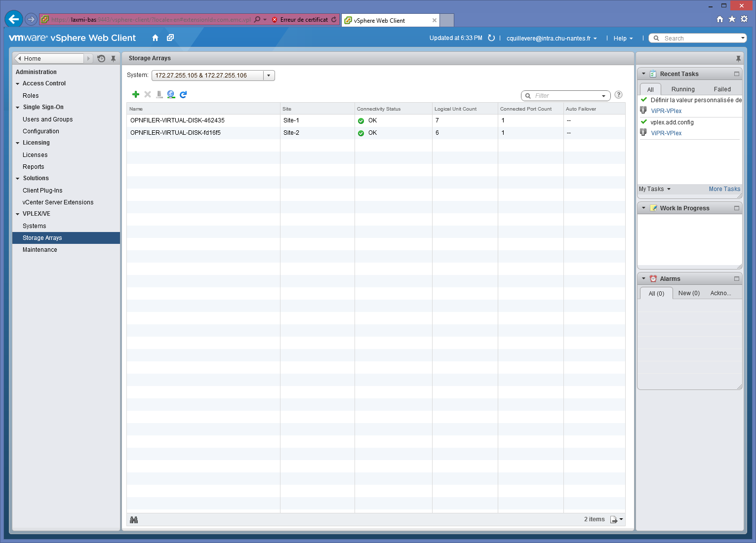The width and height of the screenshot is (756, 543).
Task: Open ViPR-VPlex link under vplex.add.config
Action: pyautogui.click(x=666, y=133)
